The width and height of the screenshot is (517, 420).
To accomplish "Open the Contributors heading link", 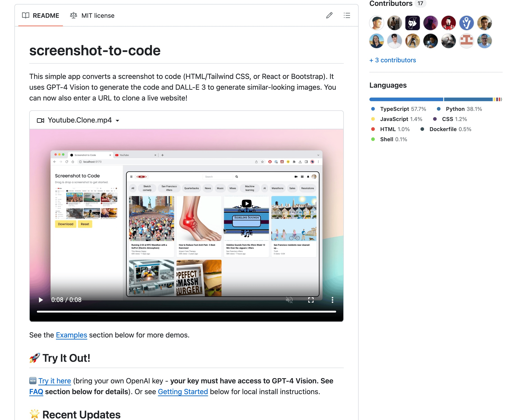I will pos(391,3).
